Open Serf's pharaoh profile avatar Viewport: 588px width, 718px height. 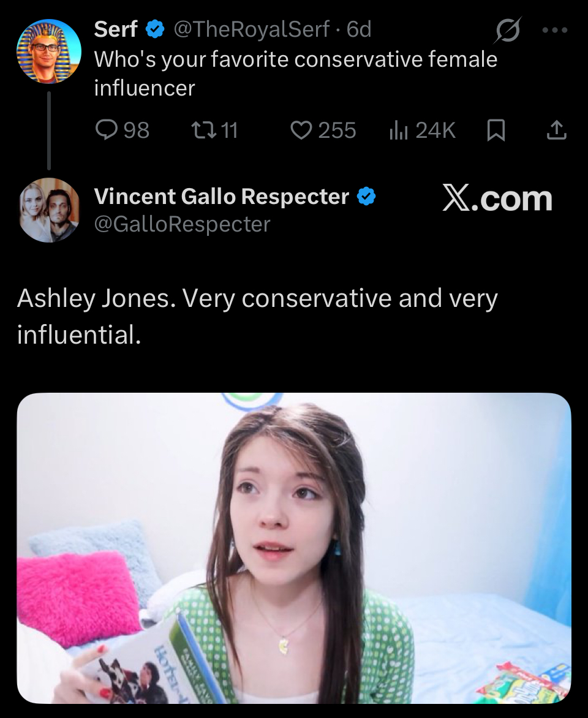click(48, 51)
